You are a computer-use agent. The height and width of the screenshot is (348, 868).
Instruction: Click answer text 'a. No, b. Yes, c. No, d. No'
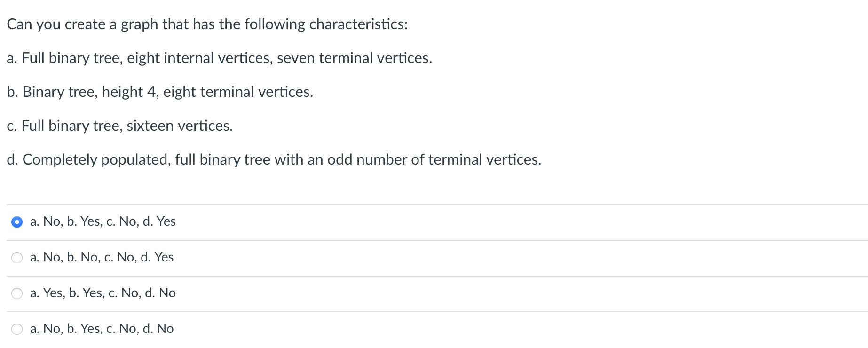coord(102,329)
